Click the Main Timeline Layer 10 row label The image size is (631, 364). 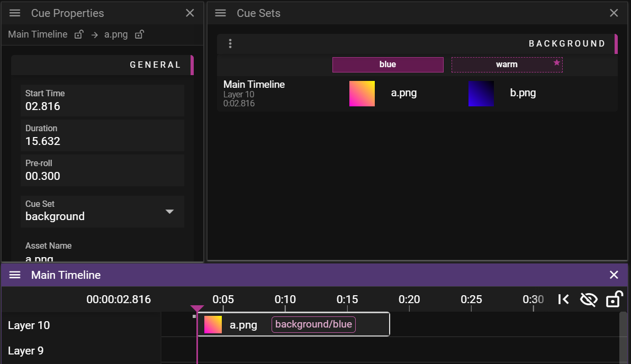click(x=254, y=94)
